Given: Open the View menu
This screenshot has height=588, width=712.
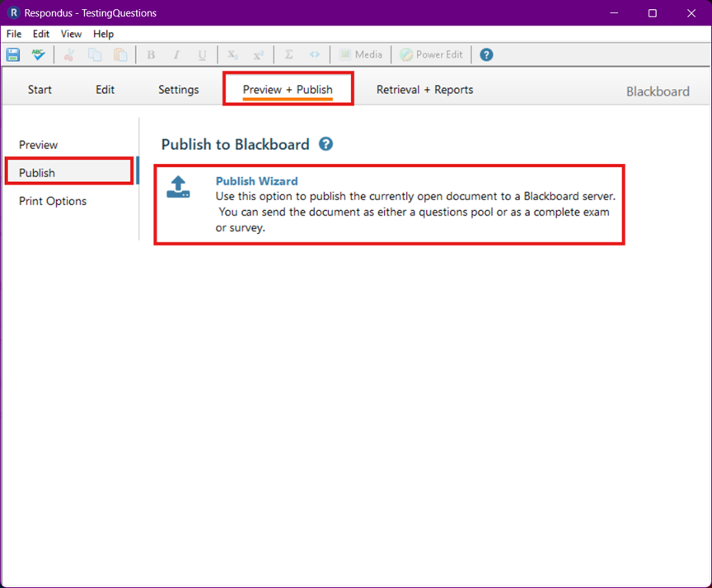Looking at the screenshot, I should 72,34.
